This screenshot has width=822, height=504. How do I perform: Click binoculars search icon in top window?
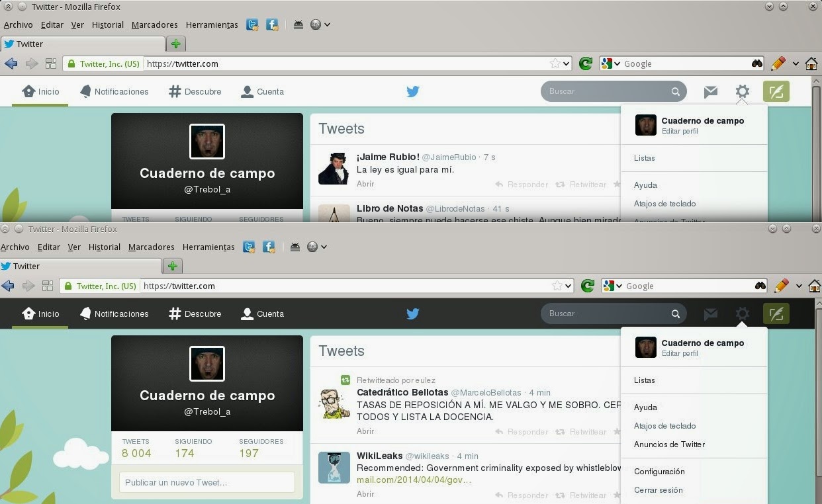point(757,63)
